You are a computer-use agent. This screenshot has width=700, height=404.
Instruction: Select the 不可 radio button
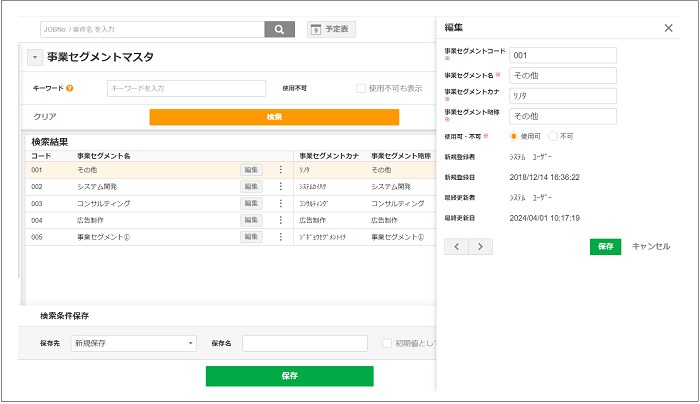552,136
